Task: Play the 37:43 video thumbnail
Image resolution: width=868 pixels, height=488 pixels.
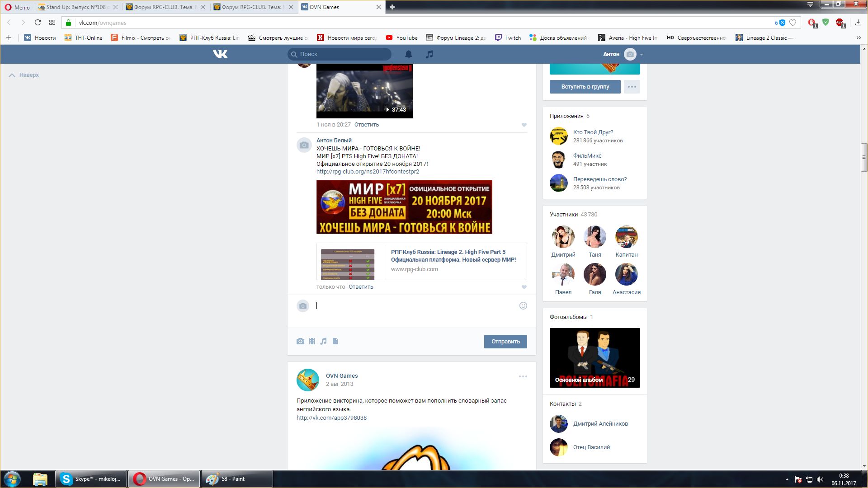Action: click(364, 90)
